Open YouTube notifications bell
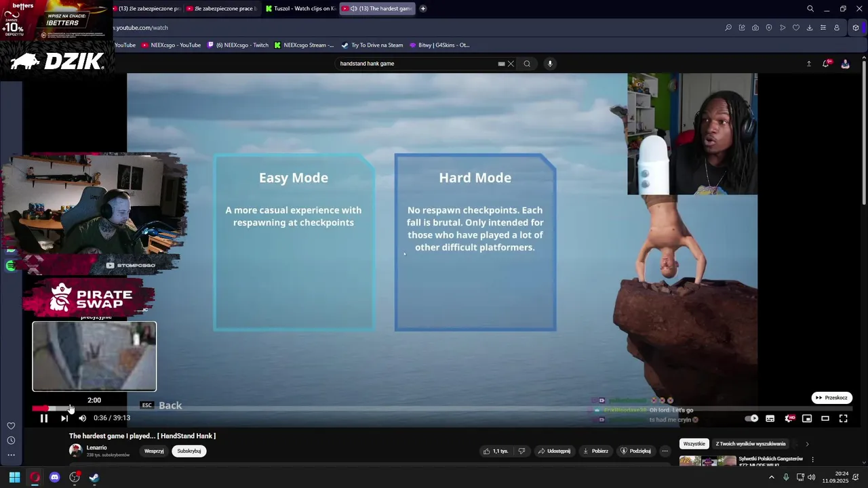Screen dimensions: 868x488 coord(826,64)
